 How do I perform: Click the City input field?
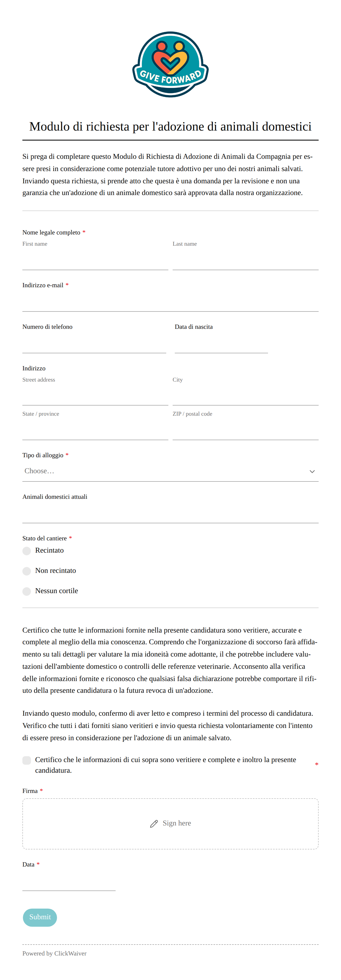coord(245,396)
